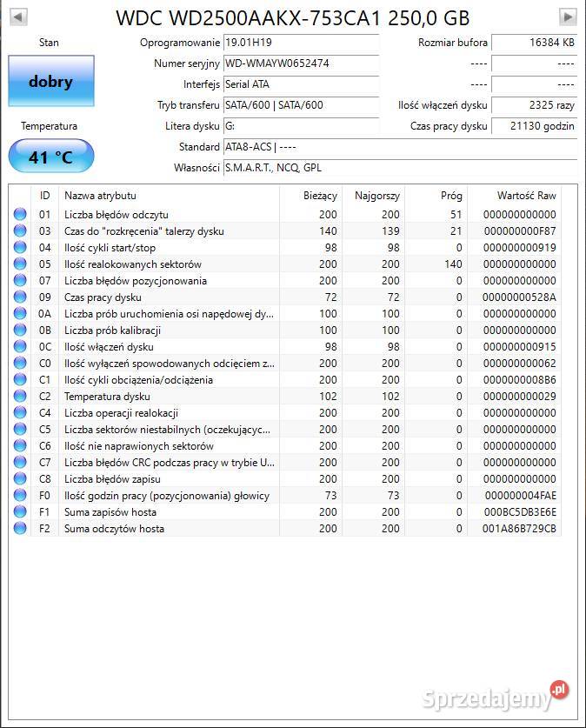586x728 pixels.
Task: Click raw value 000000000F87
Action: coord(520,230)
